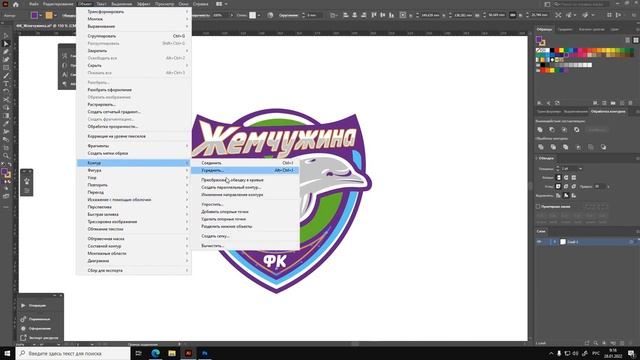Screen dimensions: 640x360
Task: Select the Line Segment tool
Action: tap(6, 76)
